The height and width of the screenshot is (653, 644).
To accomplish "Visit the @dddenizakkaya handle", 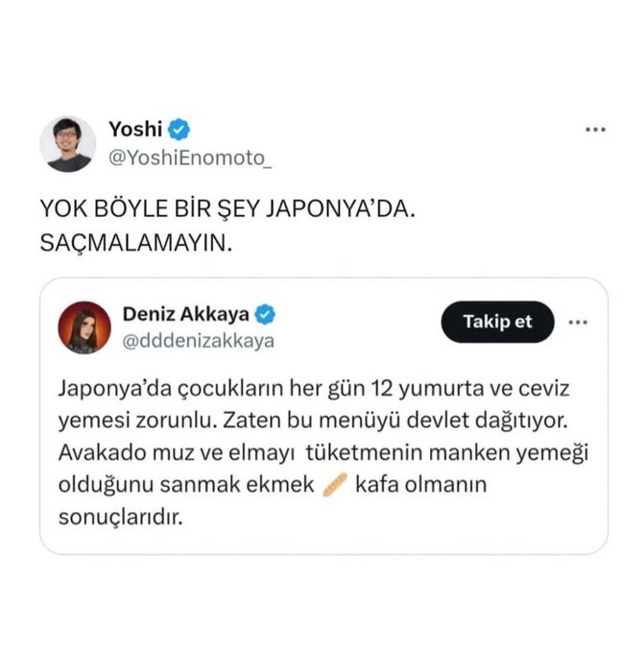I will pos(199,341).
